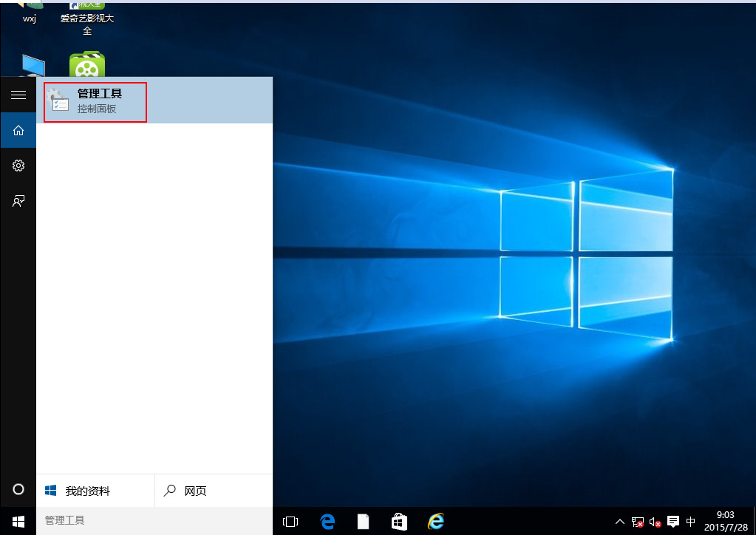The width and height of the screenshot is (756, 535).
Task: Open the volume tray icon
Action: pyautogui.click(x=655, y=522)
